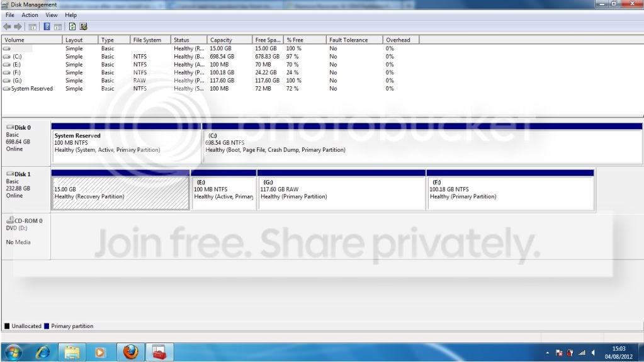This screenshot has width=644, height=362.
Task: Open the blue Help toolbar icon
Action: tap(47, 26)
